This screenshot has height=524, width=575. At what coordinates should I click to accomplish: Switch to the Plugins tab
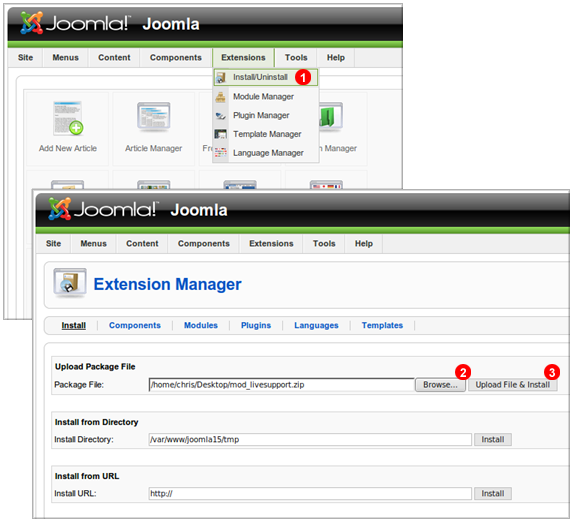coord(256,325)
